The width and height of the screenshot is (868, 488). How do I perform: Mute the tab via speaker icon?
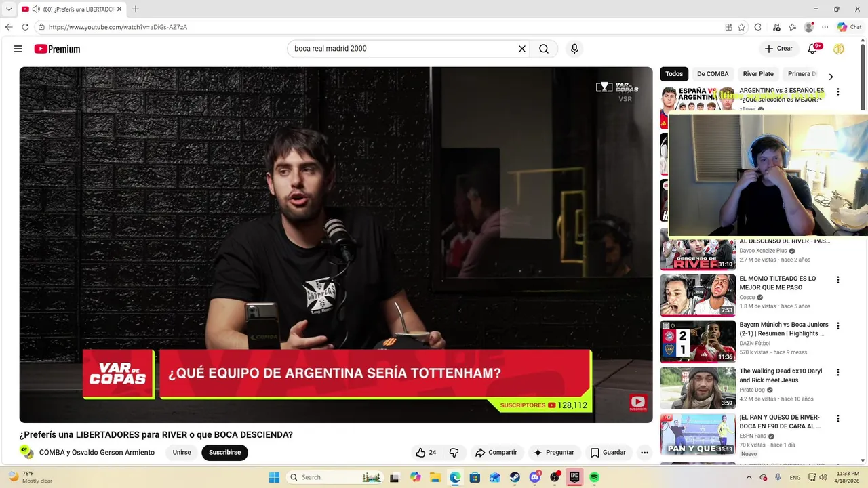[36, 9]
